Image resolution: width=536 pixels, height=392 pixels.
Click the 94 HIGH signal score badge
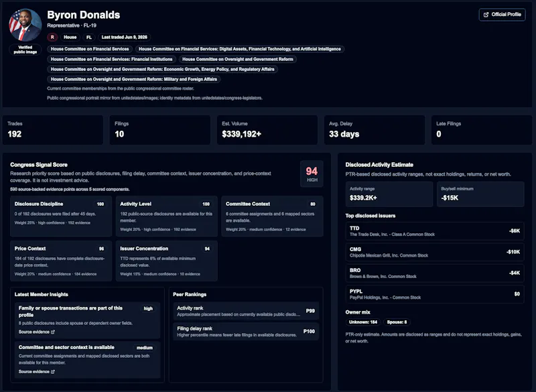click(x=312, y=174)
